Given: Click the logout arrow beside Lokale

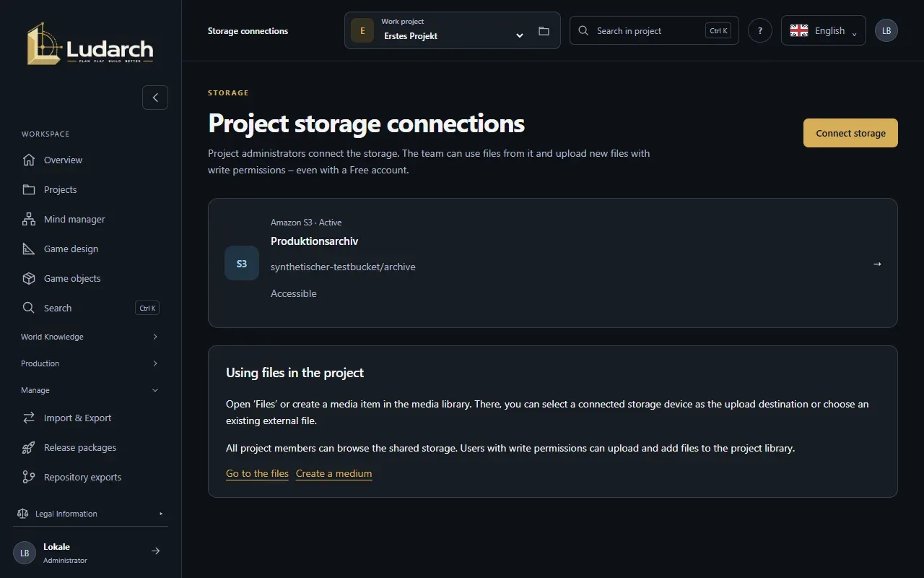Looking at the screenshot, I should point(155,551).
